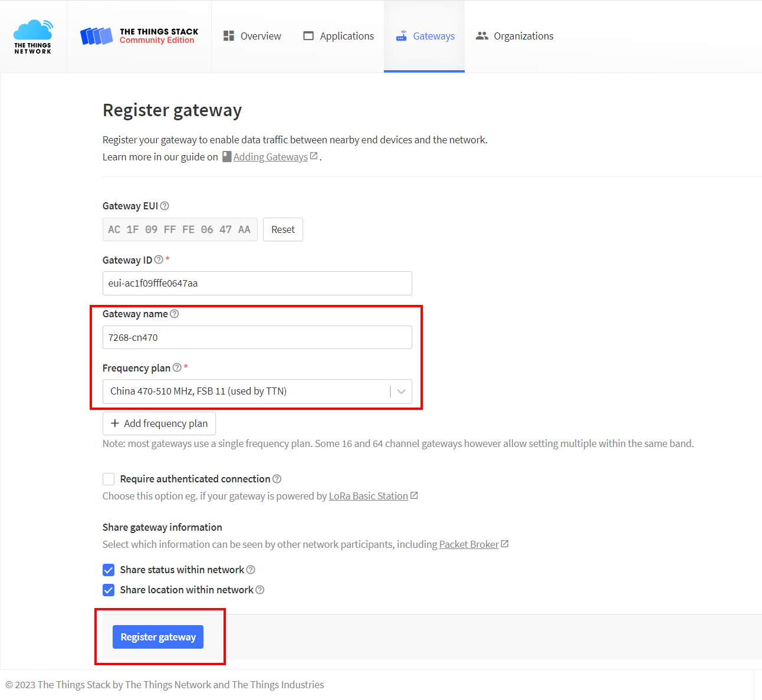Click help icon for Share location within network
Screen dimensions: 762x700
point(260,590)
